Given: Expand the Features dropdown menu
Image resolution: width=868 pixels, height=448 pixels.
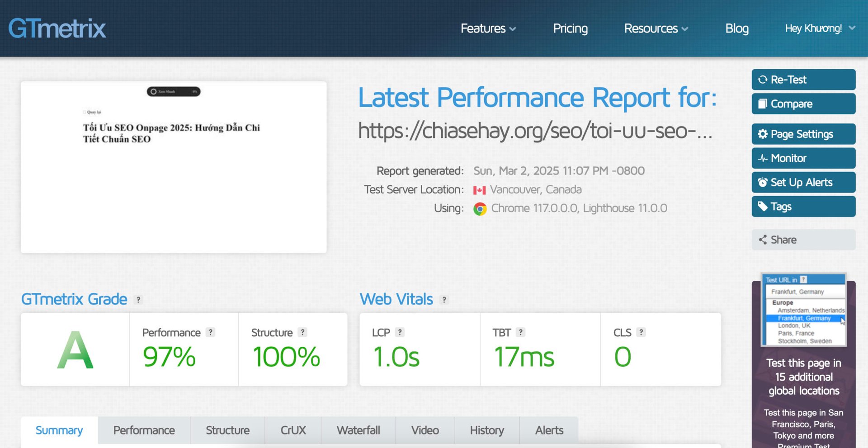Looking at the screenshot, I should point(488,28).
